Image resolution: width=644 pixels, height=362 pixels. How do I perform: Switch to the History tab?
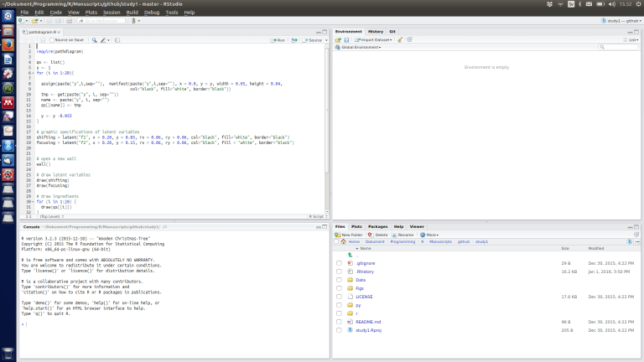(375, 31)
